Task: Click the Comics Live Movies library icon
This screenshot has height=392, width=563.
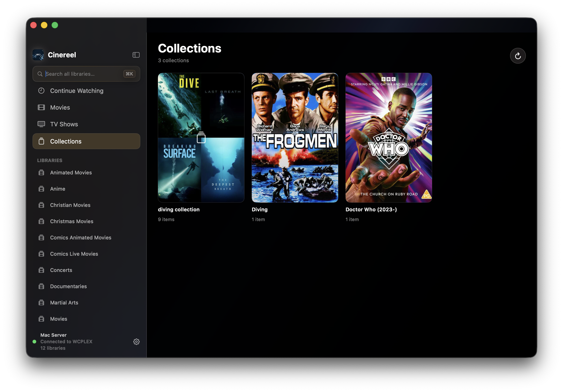Action: [x=41, y=254]
